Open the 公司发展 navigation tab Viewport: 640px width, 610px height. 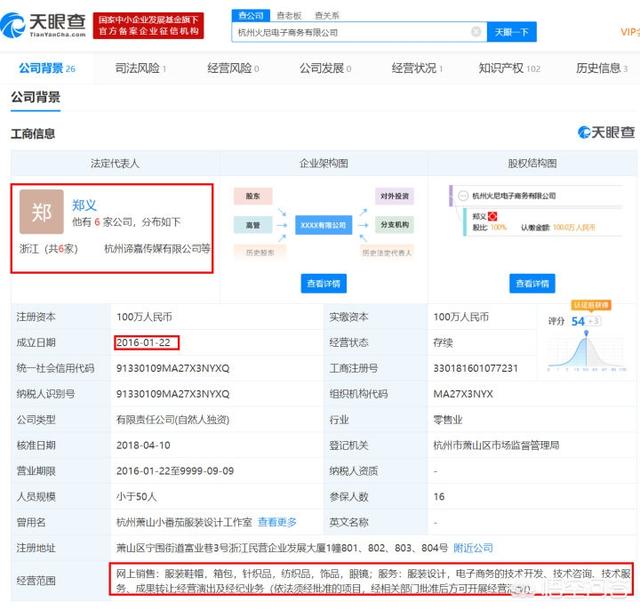click(325, 68)
